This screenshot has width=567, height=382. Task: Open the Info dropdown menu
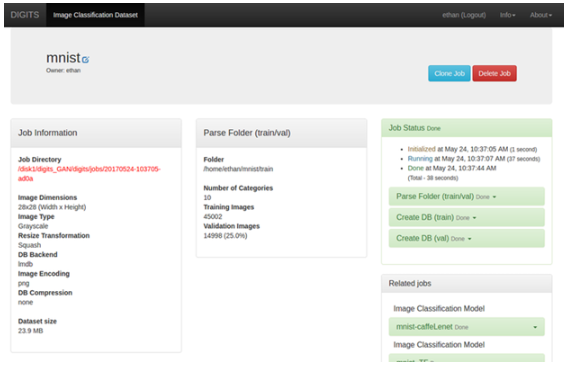(507, 15)
